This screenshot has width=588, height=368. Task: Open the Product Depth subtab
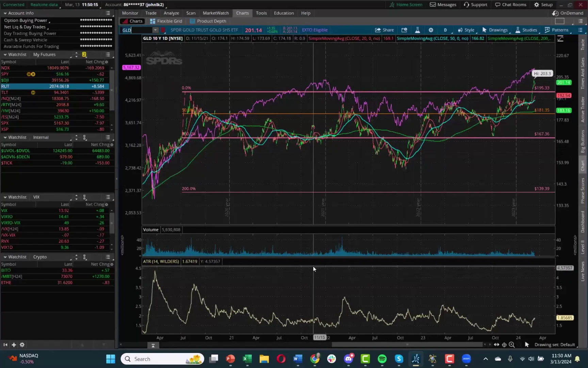pyautogui.click(x=208, y=21)
